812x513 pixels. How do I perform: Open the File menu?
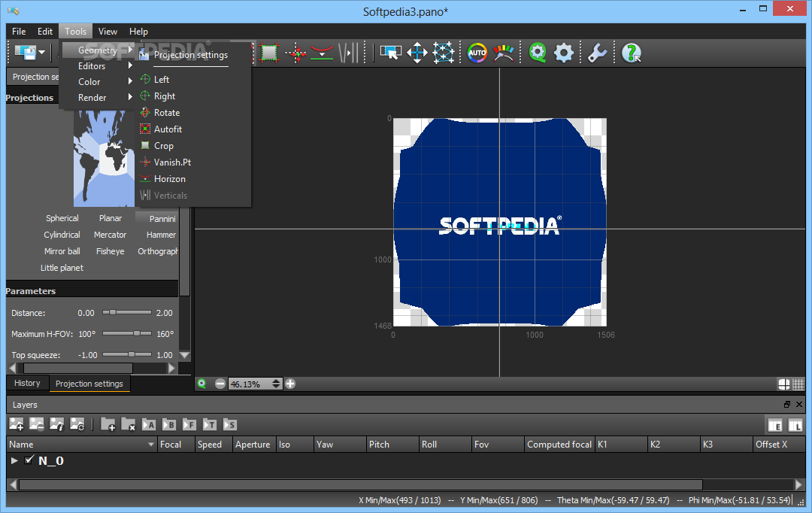click(19, 31)
